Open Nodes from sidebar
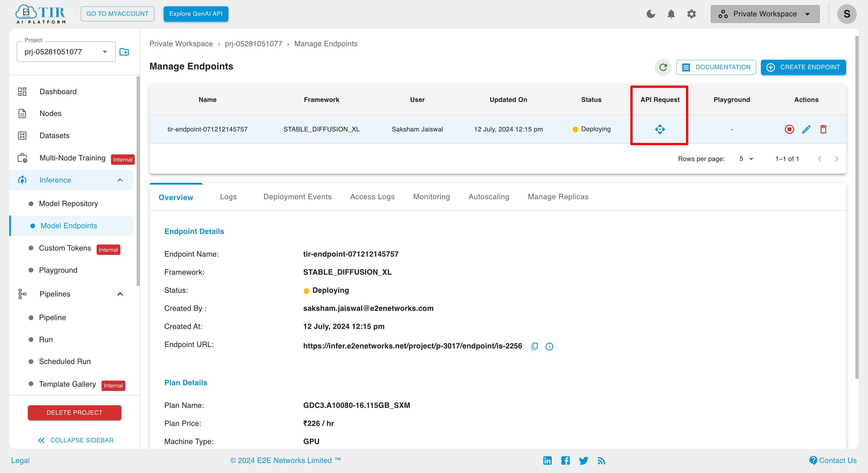This screenshot has height=473, width=868. coord(71,114)
